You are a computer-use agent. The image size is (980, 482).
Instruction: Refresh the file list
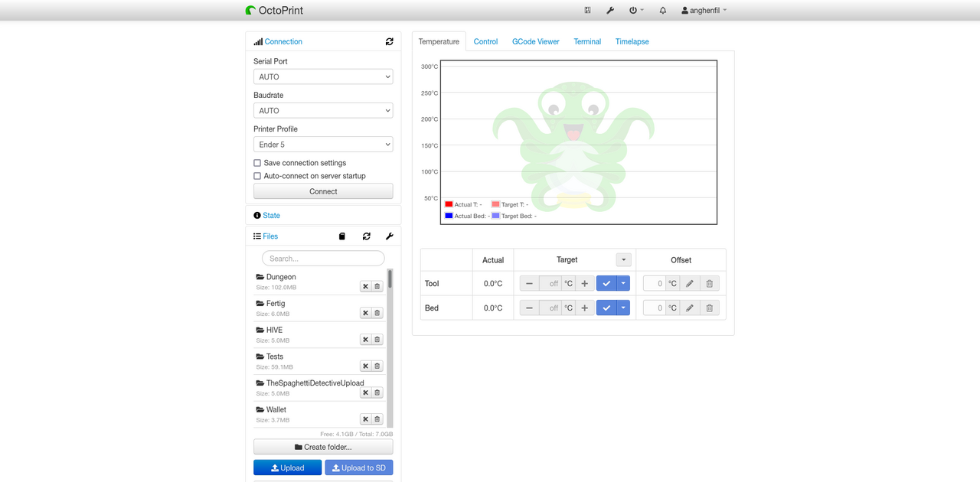(x=367, y=236)
